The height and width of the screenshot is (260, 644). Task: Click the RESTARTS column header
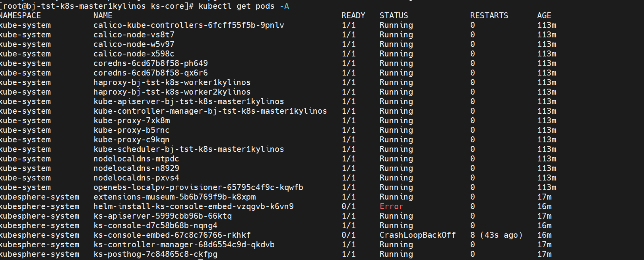[x=489, y=16]
